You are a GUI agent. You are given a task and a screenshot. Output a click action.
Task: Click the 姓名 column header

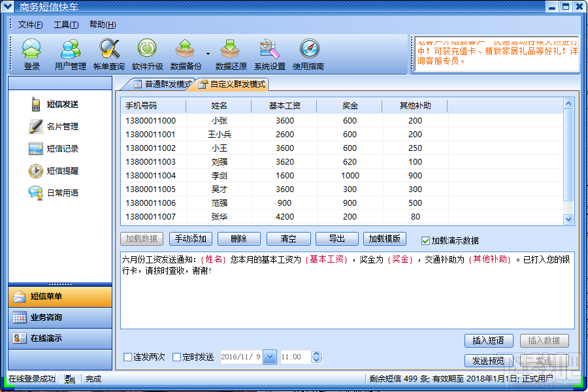tap(219, 106)
